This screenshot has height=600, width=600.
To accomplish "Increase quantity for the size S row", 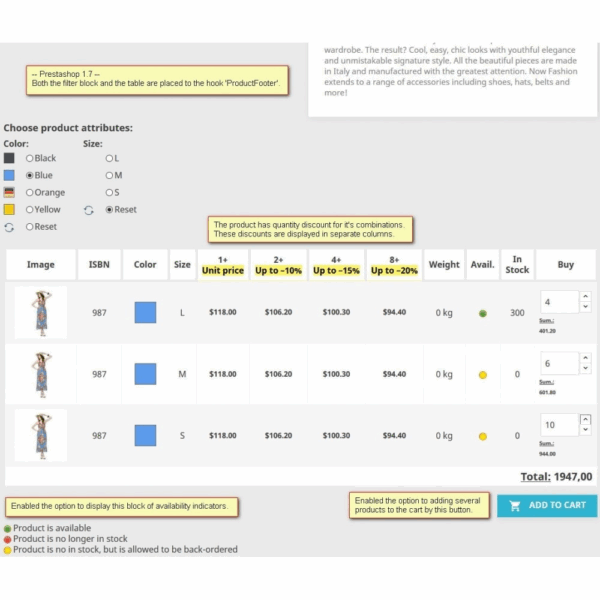I will click(x=585, y=419).
